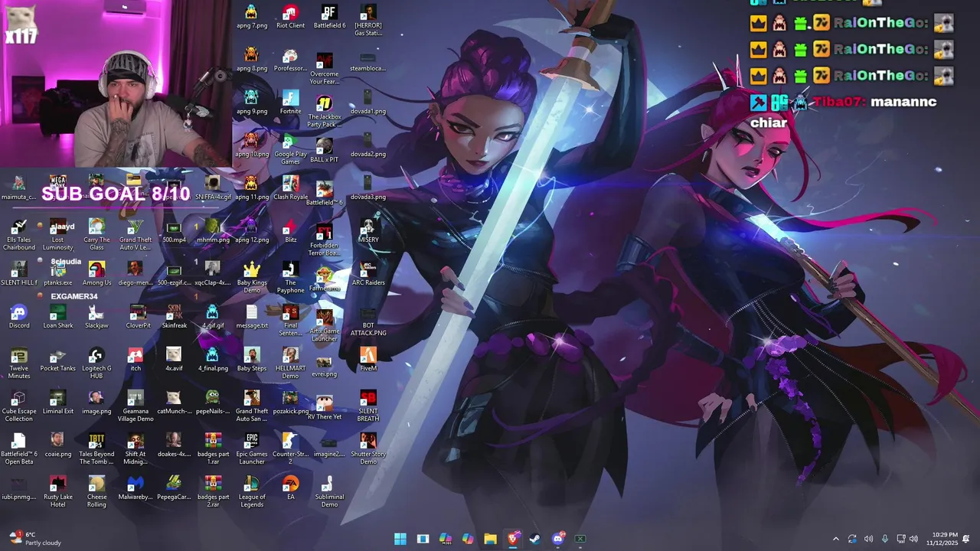Launch the Artix Game Launcher shortcut
980x551 pixels.
[324, 326]
